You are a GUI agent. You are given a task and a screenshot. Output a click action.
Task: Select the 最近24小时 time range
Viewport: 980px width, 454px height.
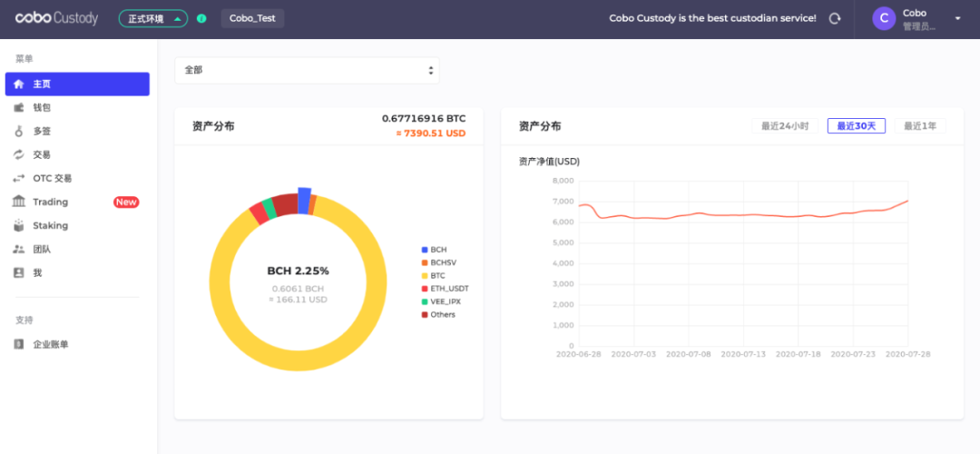(785, 126)
